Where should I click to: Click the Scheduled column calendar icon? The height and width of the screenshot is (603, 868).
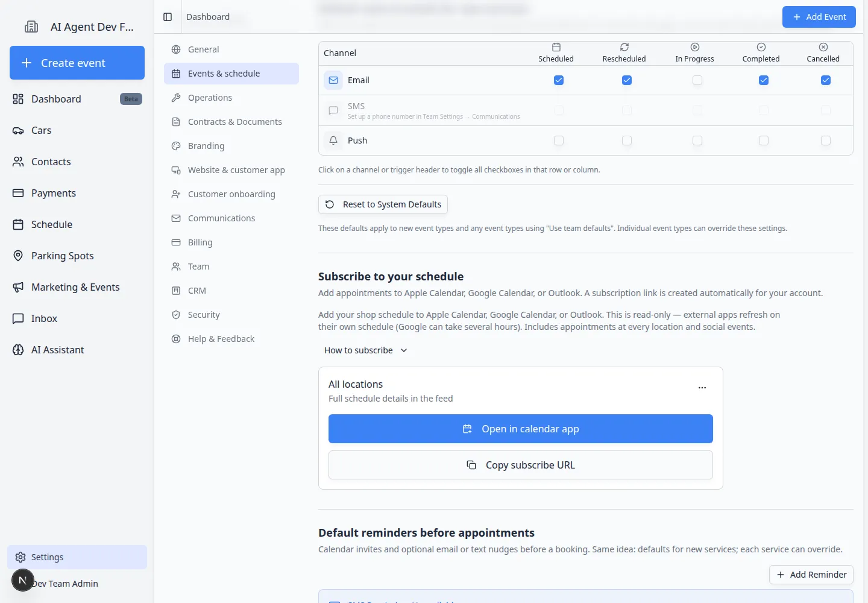556,47
